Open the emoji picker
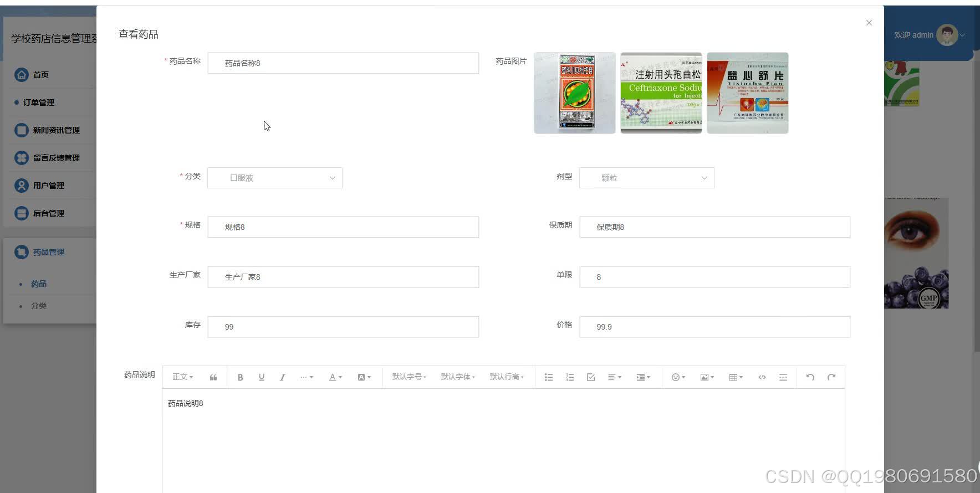The height and width of the screenshot is (493, 980). coord(678,377)
